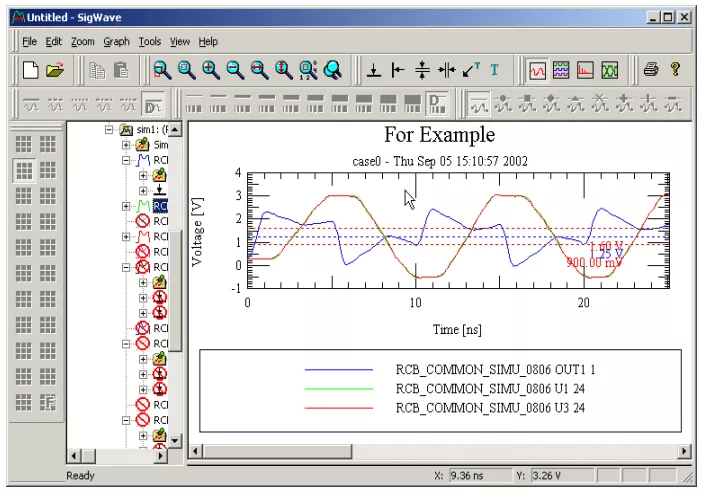The width and height of the screenshot is (703, 494).
Task: Select the highlighted green RC tree item
Action: coord(161,206)
